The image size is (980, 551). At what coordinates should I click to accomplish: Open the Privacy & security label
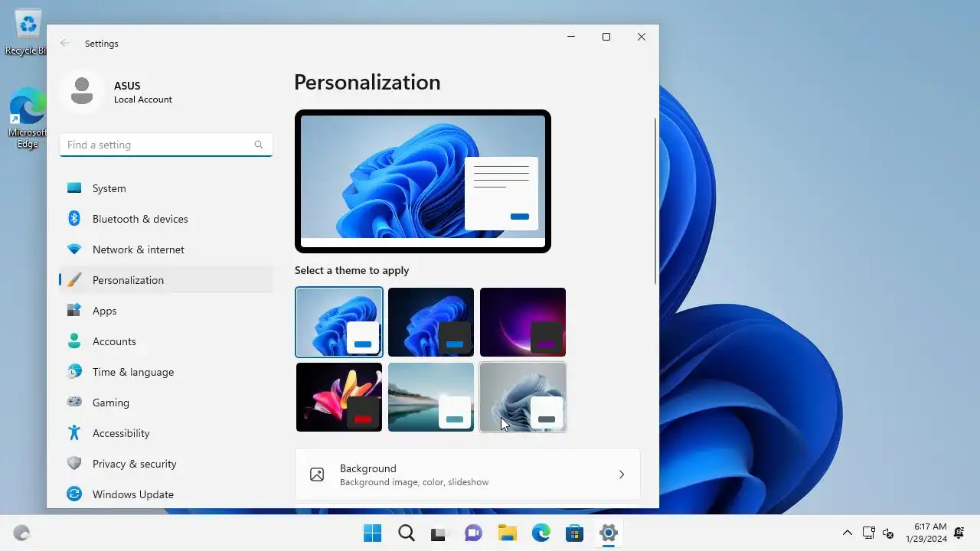coord(135,464)
